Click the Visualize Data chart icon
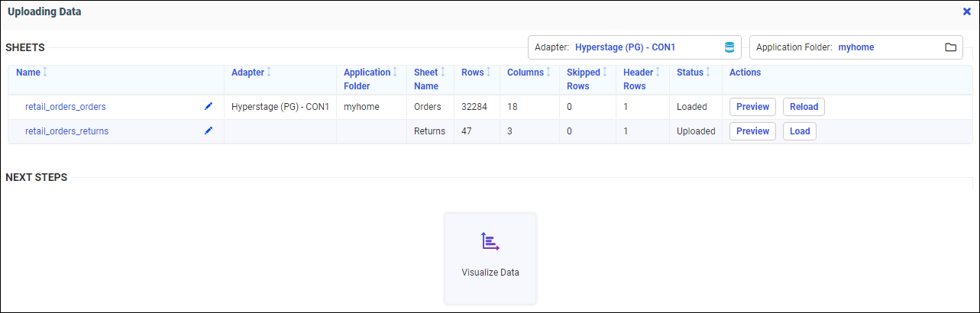The height and width of the screenshot is (313, 980). pyautogui.click(x=490, y=242)
